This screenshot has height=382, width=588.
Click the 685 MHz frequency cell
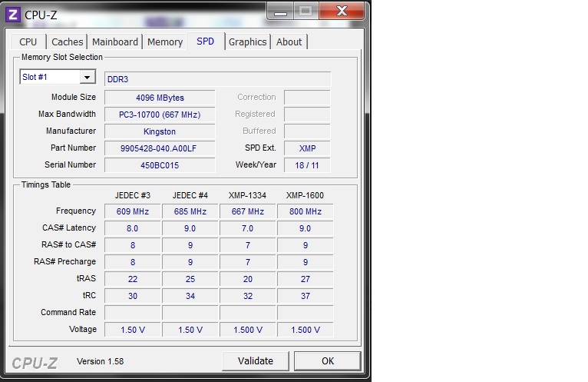click(190, 211)
